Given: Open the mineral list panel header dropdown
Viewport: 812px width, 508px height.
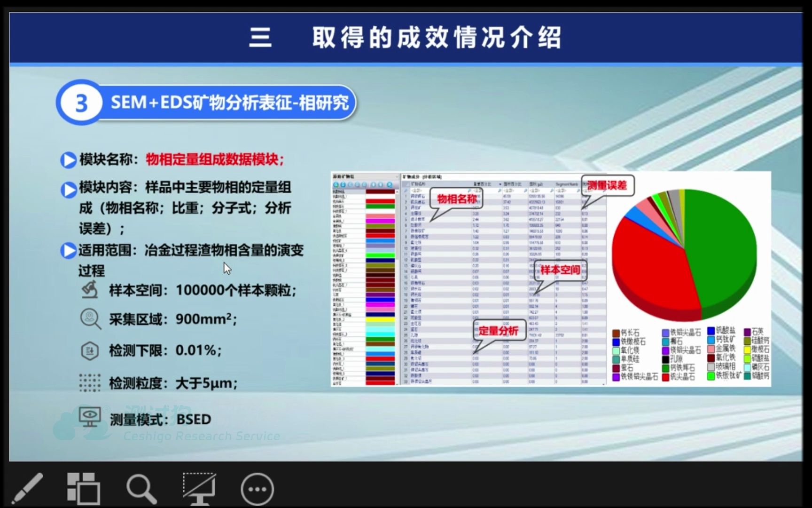Looking at the screenshot, I should tap(396, 177).
